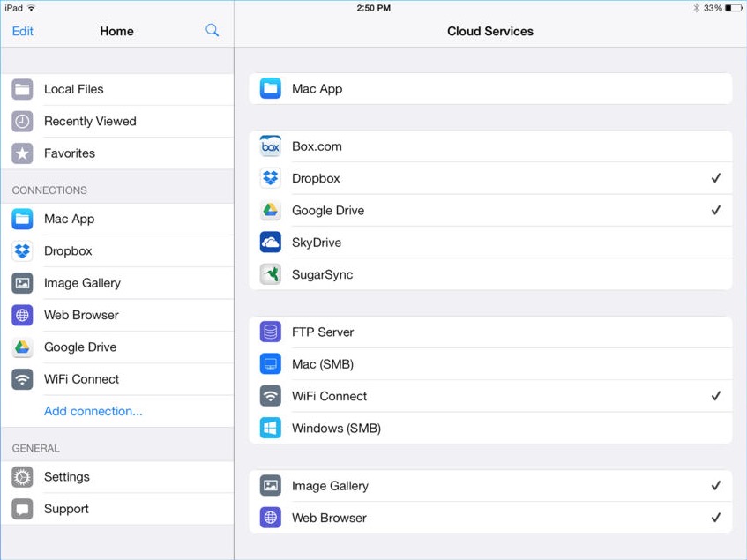Tap the battery indicator in status bar
747x560 pixels.
coord(733,8)
